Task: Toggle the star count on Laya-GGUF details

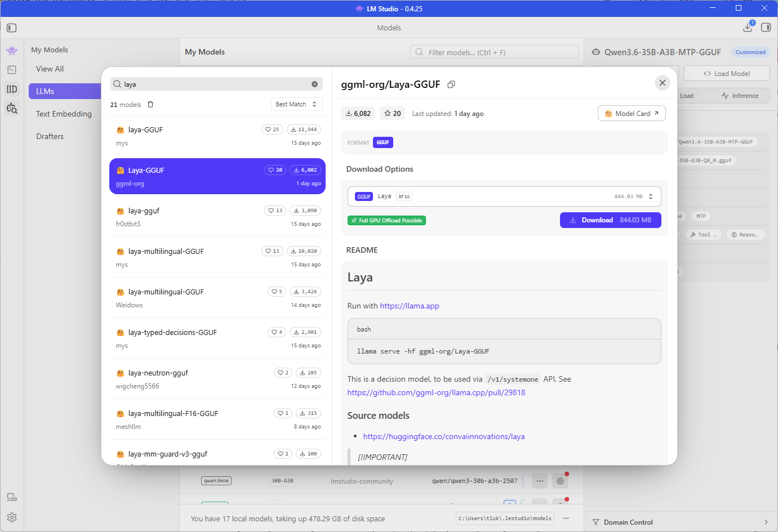Action: [393, 113]
